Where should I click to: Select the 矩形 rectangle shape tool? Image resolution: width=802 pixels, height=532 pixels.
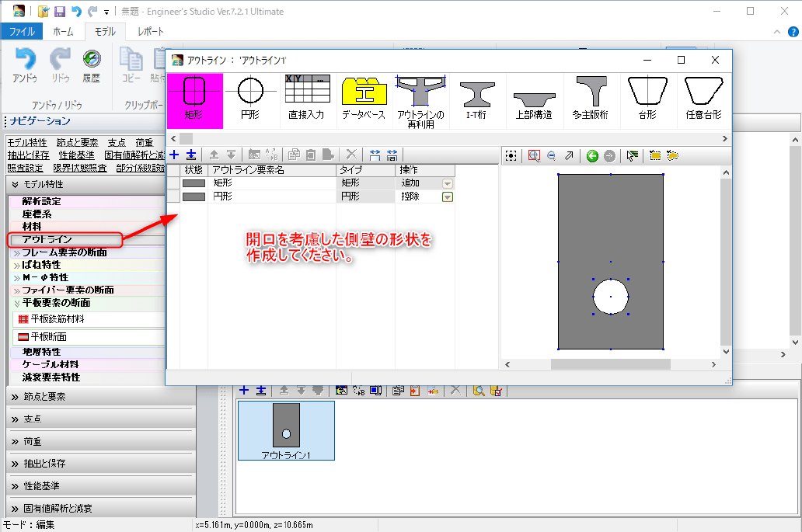tap(194, 101)
